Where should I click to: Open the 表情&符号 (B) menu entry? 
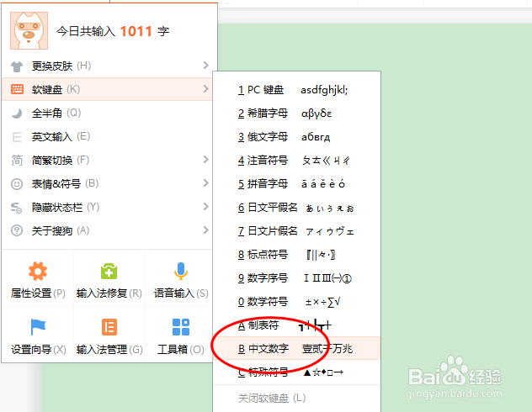[x=107, y=183]
